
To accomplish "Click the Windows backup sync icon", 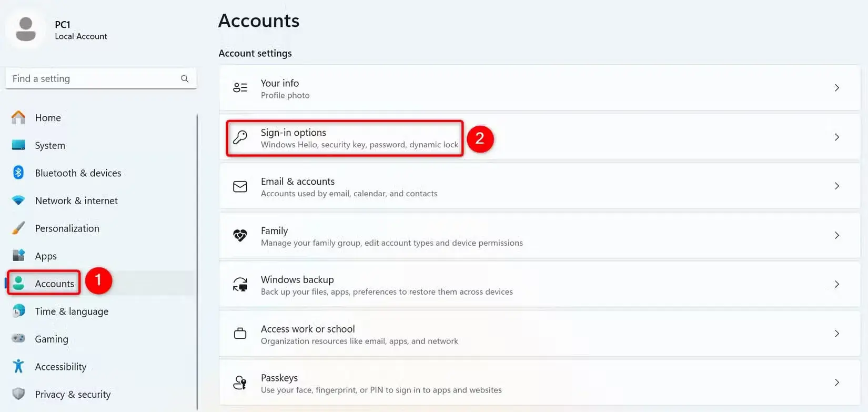I will click(240, 285).
